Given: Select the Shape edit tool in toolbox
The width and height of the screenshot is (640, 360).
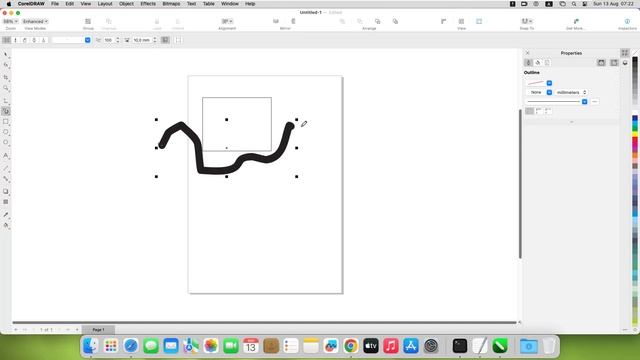Looking at the screenshot, I should coord(6,65).
